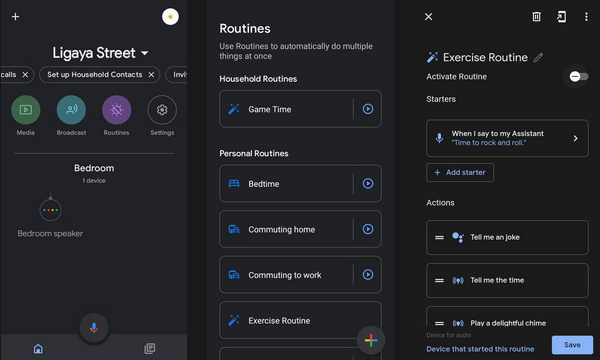Open the Exercise Routine list entry
Screen dimensions: 600x360
point(300,320)
